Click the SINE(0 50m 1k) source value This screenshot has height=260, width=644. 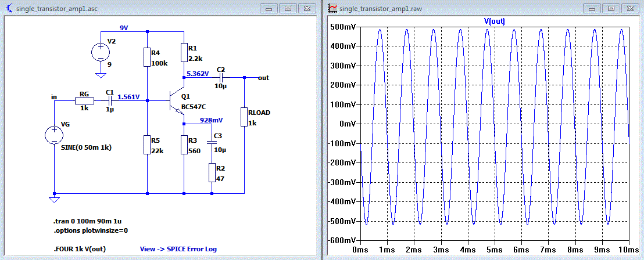tap(86, 147)
